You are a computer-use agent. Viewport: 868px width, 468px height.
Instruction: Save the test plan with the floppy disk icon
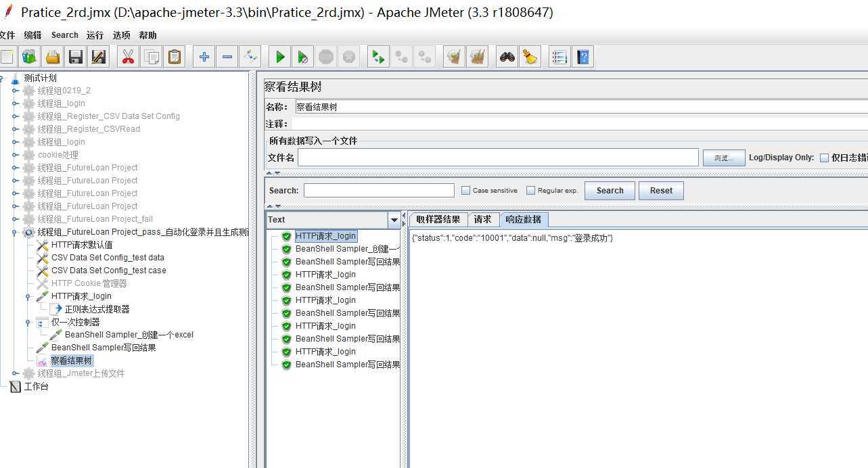(x=76, y=57)
